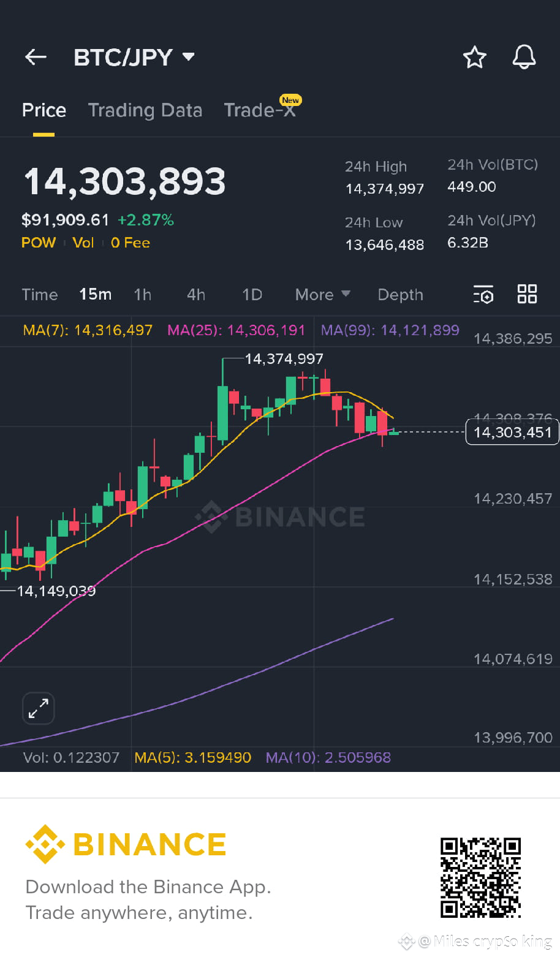Image resolution: width=560 pixels, height=957 pixels.
Task: Tap the 14,230,457 price axis label
Action: coord(513,499)
